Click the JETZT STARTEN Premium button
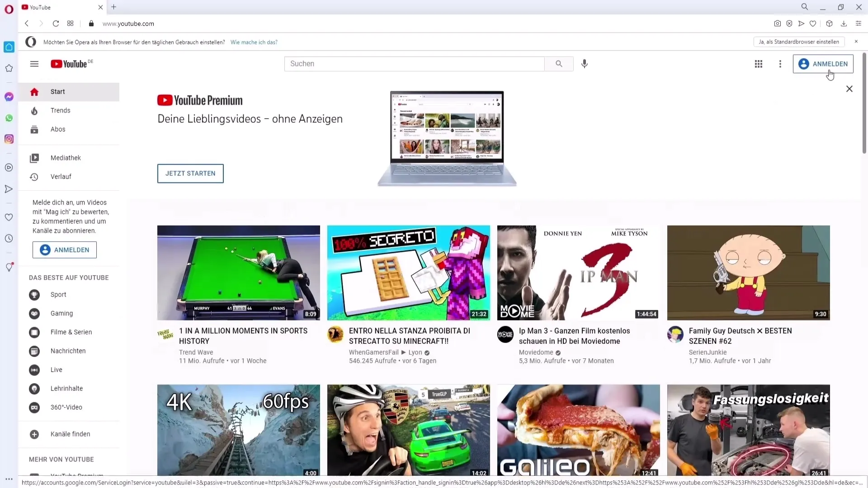Screen dimensions: 868x488 click(191, 174)
